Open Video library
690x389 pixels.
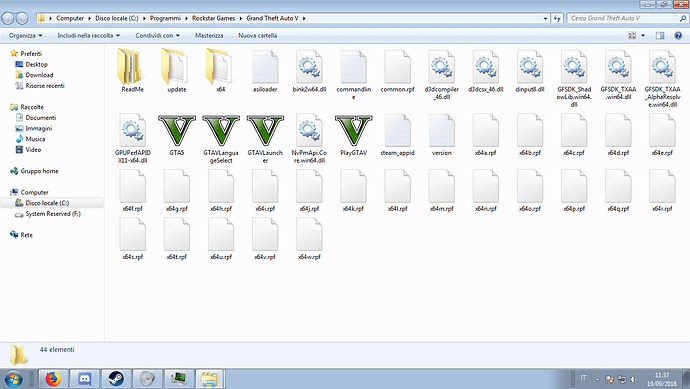[x=28, y=150]
